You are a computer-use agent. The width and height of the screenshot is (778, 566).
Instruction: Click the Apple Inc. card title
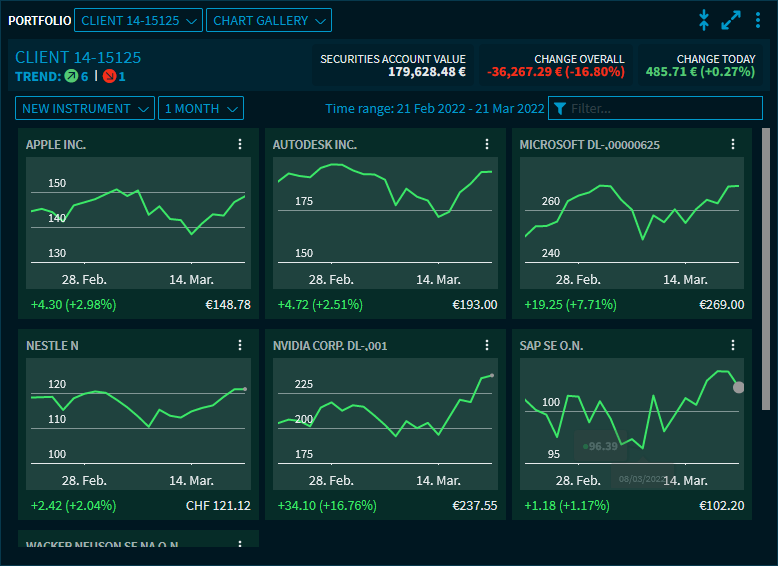(x=56, y=145)
